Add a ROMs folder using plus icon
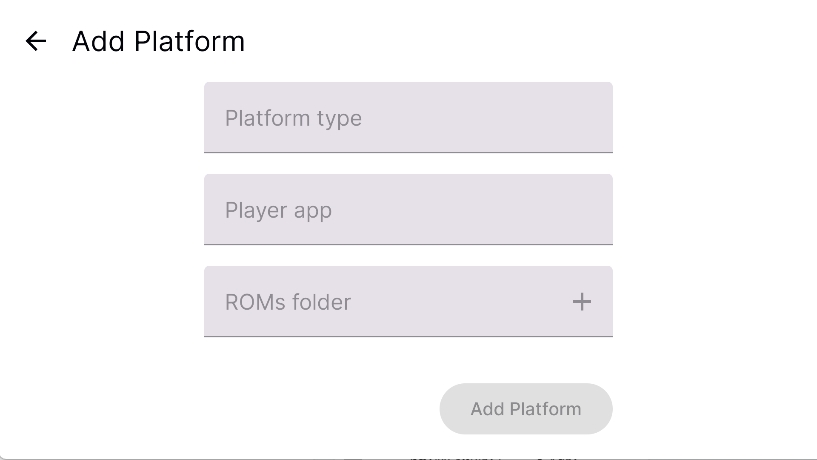Viewport: 817px width, 460px height. [x=581, y=301]
